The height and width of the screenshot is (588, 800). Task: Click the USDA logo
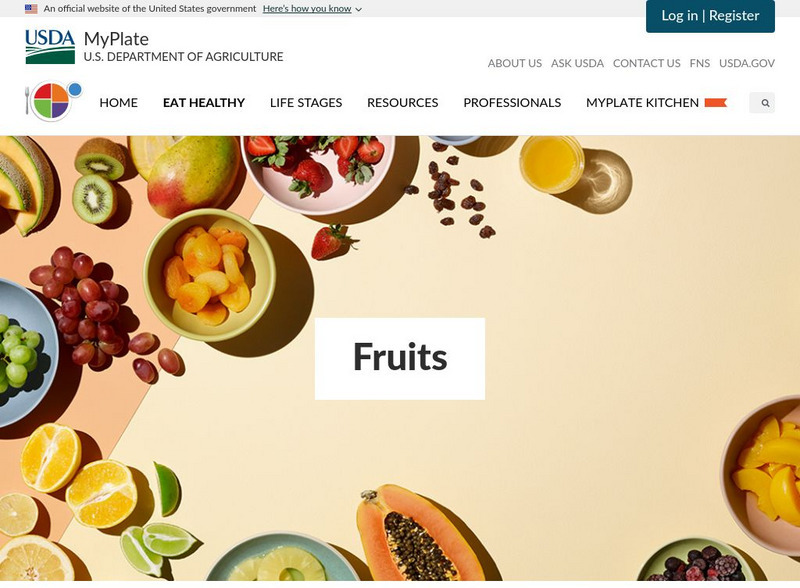pyautogui.click(x=50, y=46)
